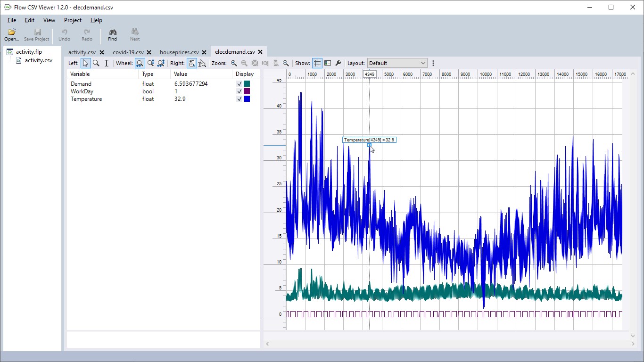Click the Open folder toolbar icon
The image size is (644, 362).
12,35
